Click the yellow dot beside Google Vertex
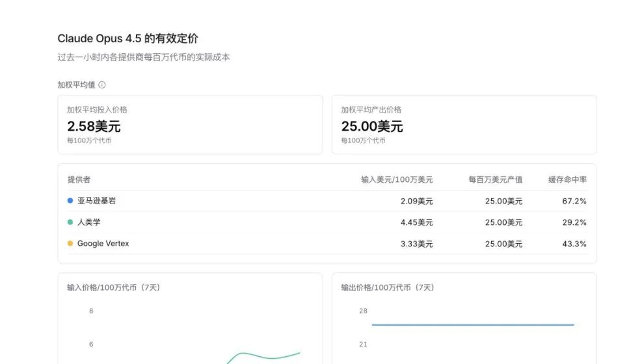642x364 pixels. click(70, 244)
